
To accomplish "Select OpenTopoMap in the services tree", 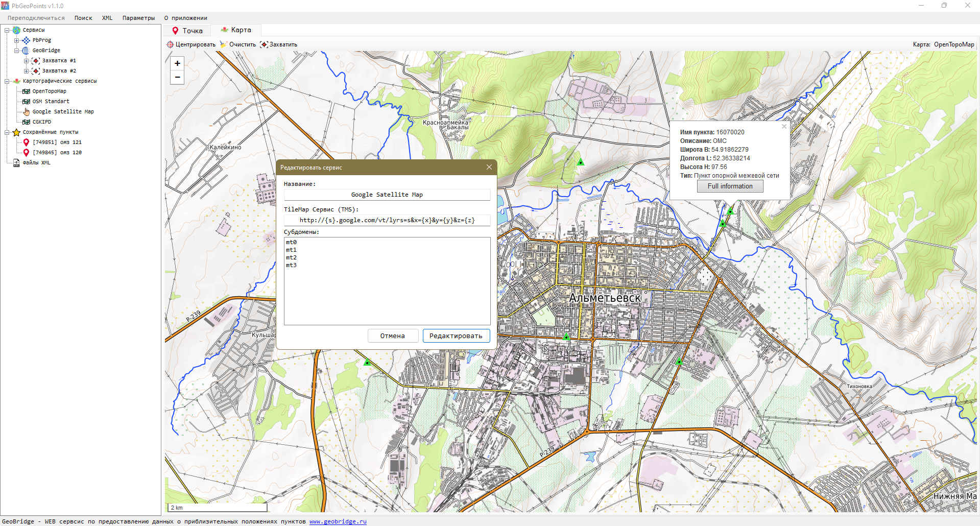I will (x=49, y=91).
